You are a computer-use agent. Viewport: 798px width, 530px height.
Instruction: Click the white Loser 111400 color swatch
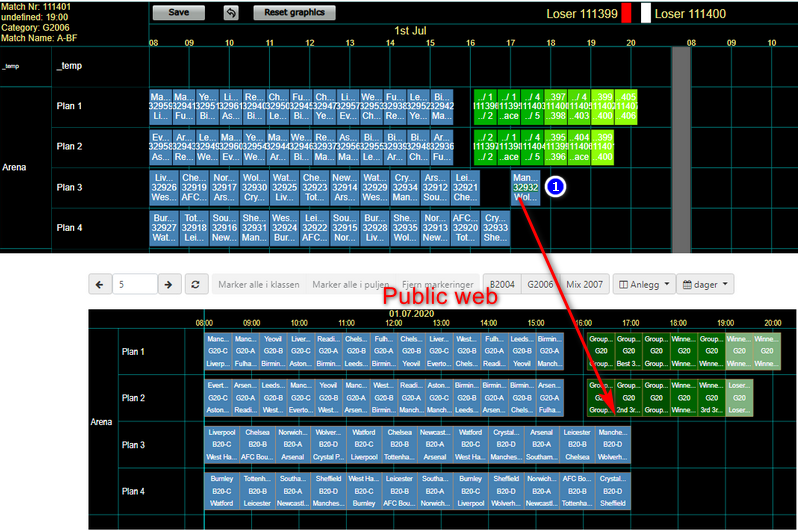[645, 13]
